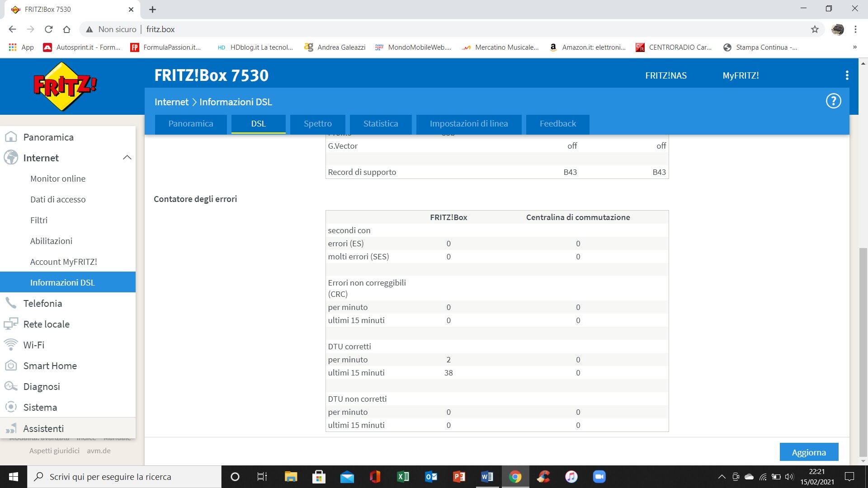868x488 pixels.
Task: Click the Aggiorna button
Action: click(809, 452)
